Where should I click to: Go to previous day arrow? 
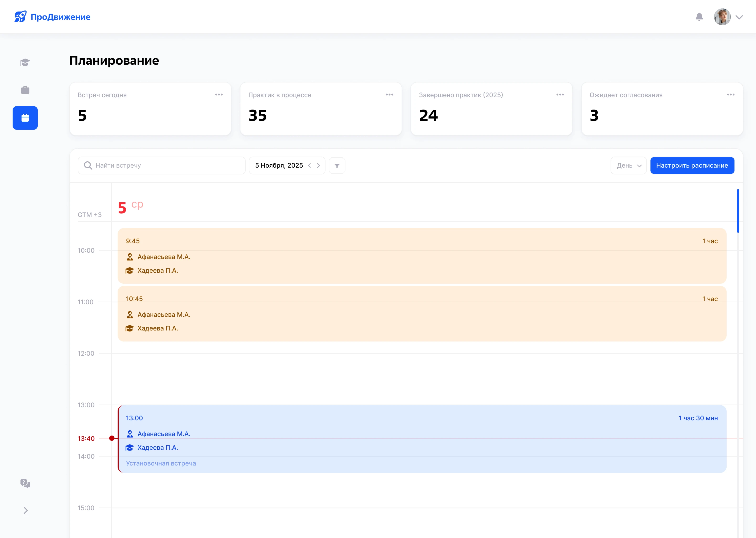pyautogui.click(x=309, y=165)
